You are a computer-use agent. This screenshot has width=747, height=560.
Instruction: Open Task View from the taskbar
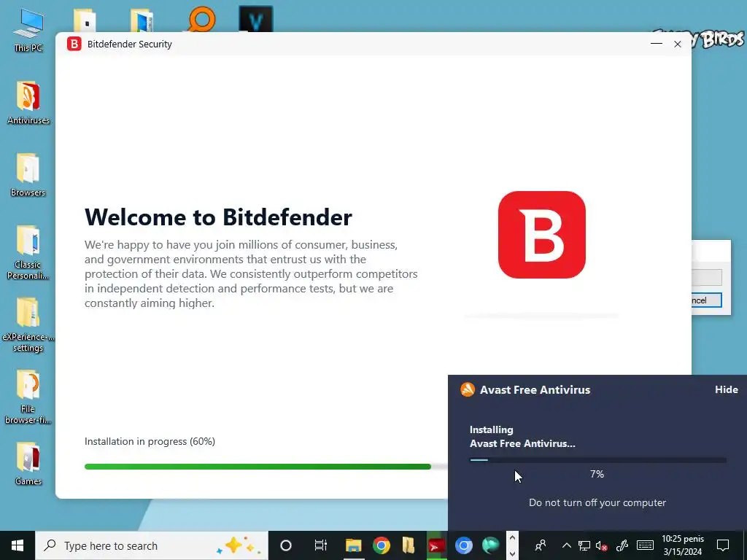tap(321, 545)
